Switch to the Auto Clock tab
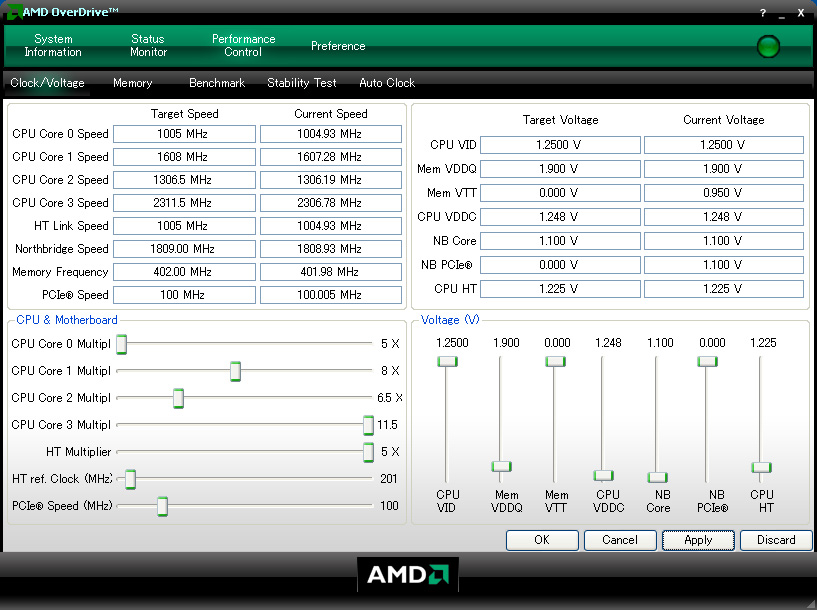The height and width of the screenshot is (610, 817). click(x=387, y=83)
